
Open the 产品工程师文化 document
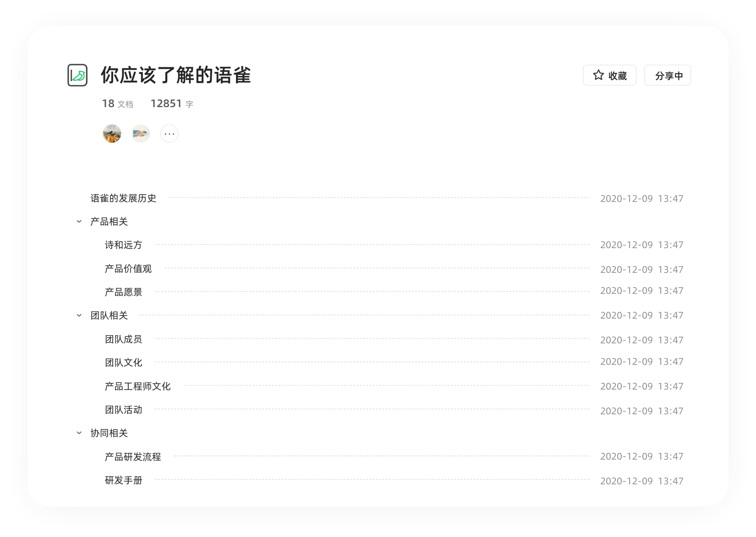[x=137, y=386]
